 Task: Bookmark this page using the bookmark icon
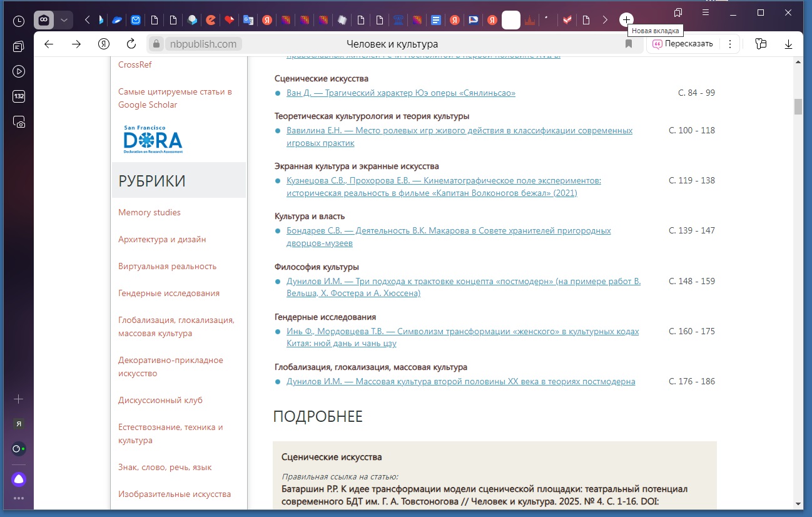629,44
